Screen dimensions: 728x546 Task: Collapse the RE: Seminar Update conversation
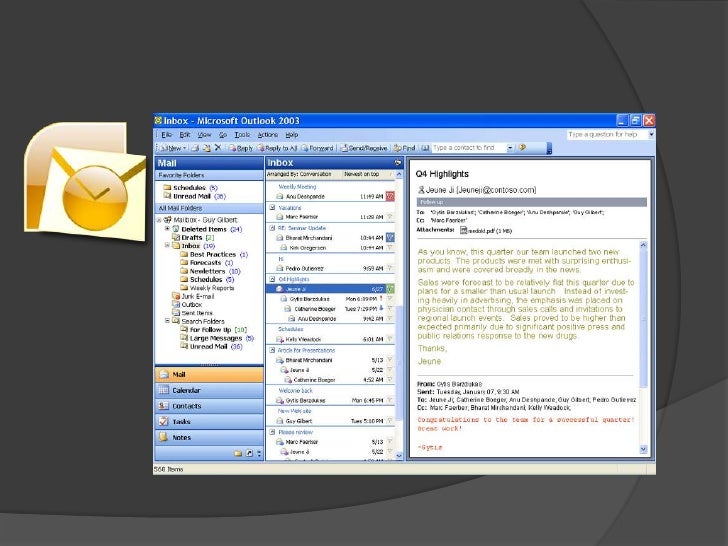[273, 228]
